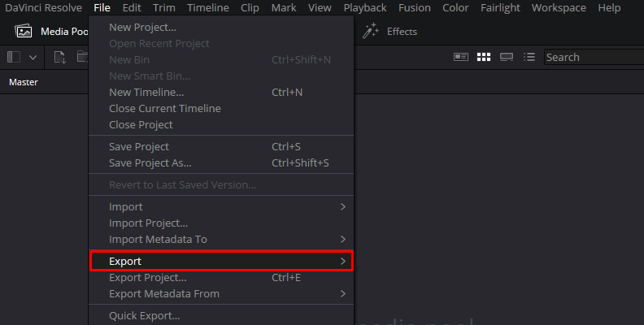644x325 pixels.
Task: Click the import media file icon
Action: pos(59,57)
